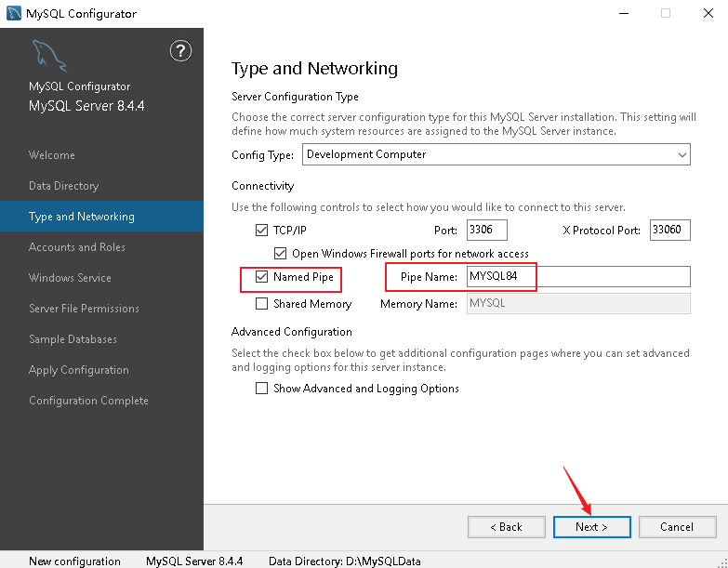
Task: Click the Pipe Name text field
Action: click(x=578, y=277)
